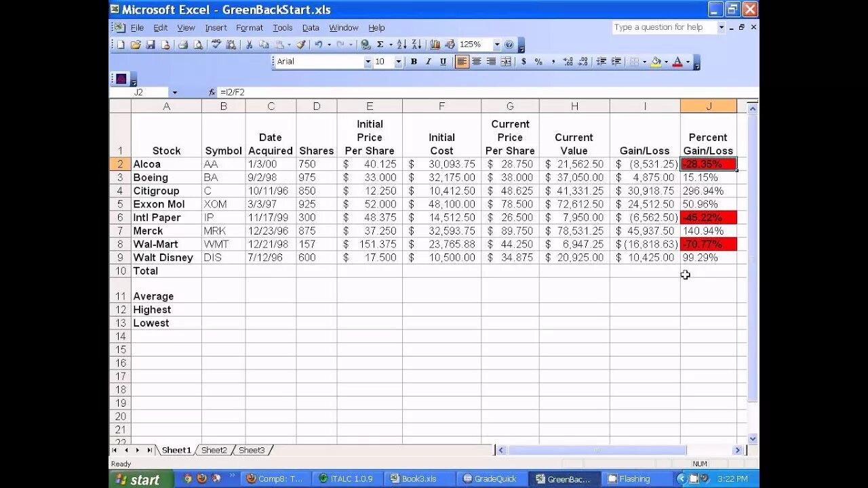
Task: Open the File menu
Action: tap(137, 28)
